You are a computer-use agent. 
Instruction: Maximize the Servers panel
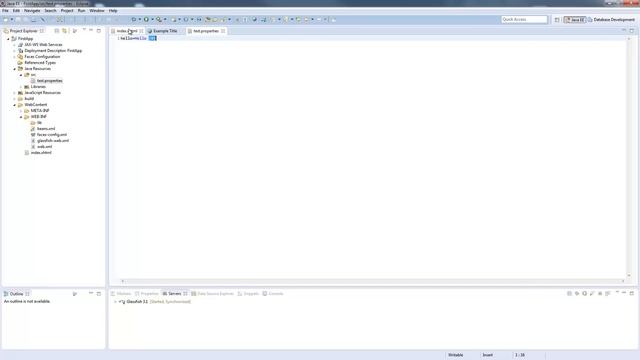coord(632,293)
